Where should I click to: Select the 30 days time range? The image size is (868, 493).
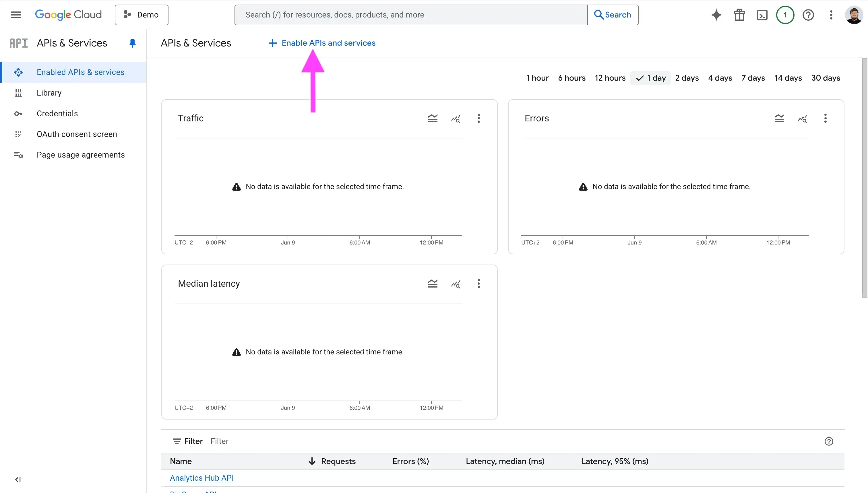pos(826,77)
